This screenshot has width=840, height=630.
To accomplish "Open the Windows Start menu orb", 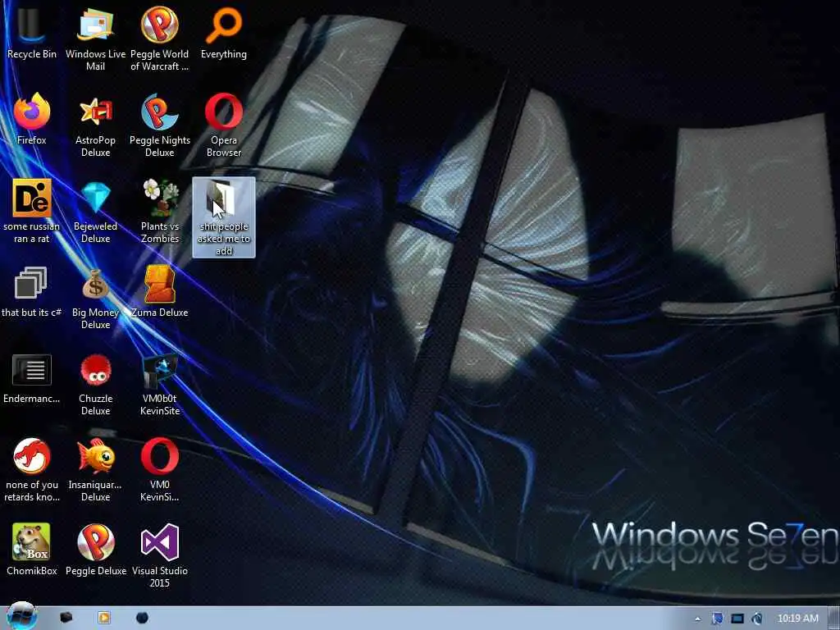I will pos(21,617).
